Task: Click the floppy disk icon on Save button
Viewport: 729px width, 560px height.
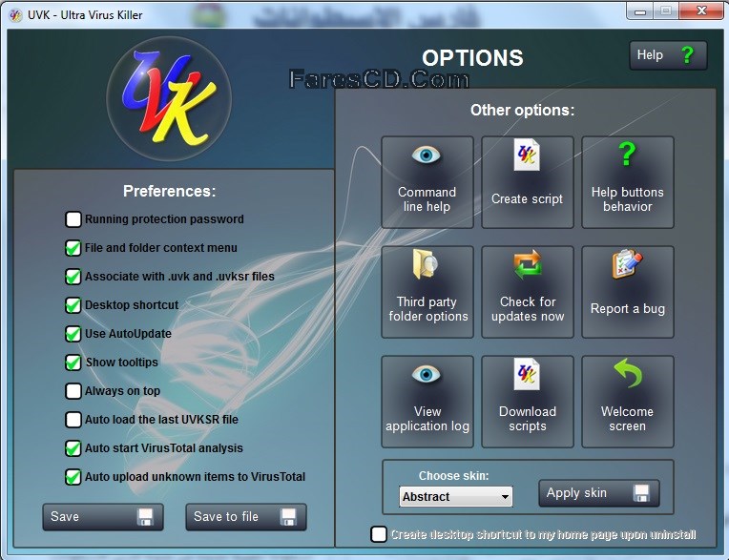Action: 145,517
